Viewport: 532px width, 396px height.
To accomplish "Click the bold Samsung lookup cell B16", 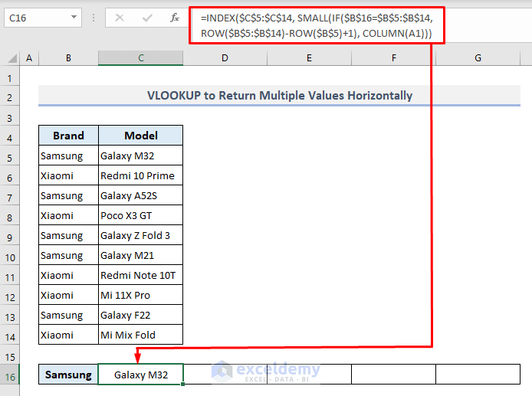I will 68,375.
